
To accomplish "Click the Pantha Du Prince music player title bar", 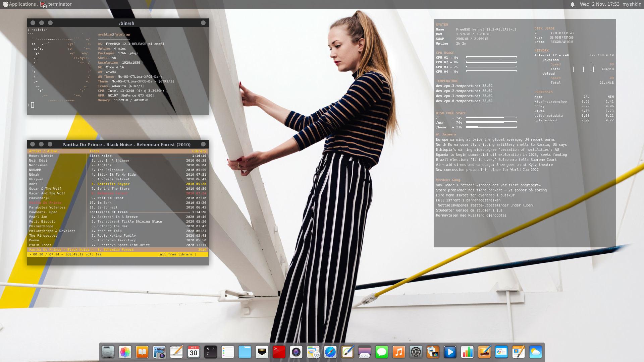I will (118, 144).
